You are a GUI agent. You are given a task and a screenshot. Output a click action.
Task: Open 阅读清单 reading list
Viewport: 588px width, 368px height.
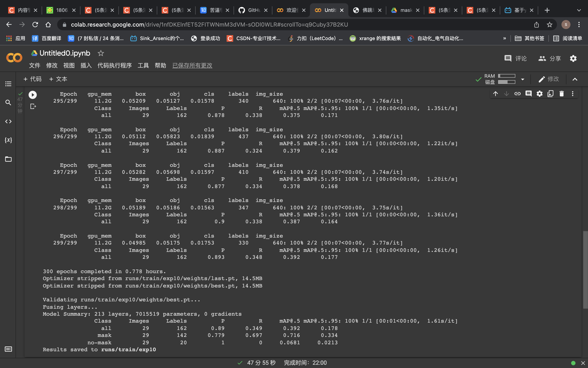pyautogui.click(x=568, y=38)
